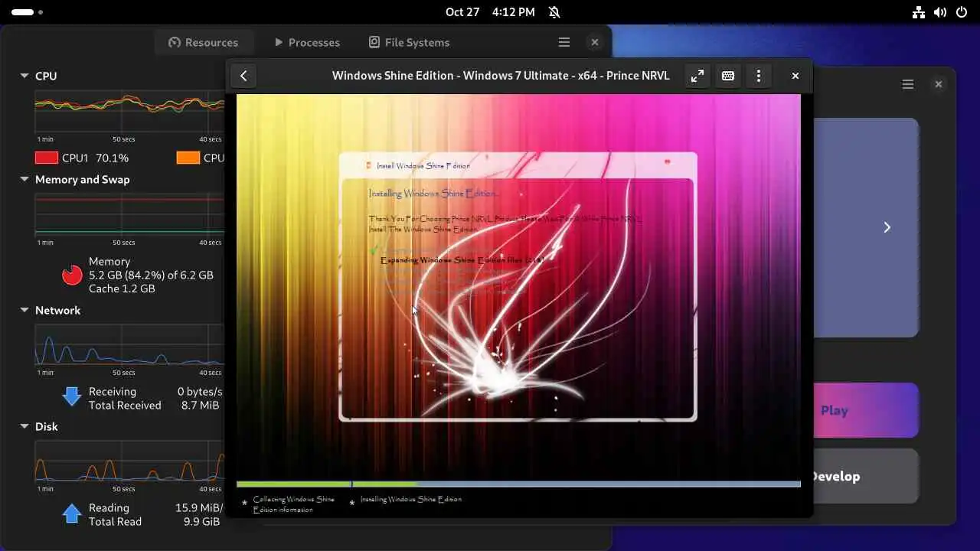Click the volume icon in top bar
This screenshot has height=551, width=980.
(x=940, y=12)
